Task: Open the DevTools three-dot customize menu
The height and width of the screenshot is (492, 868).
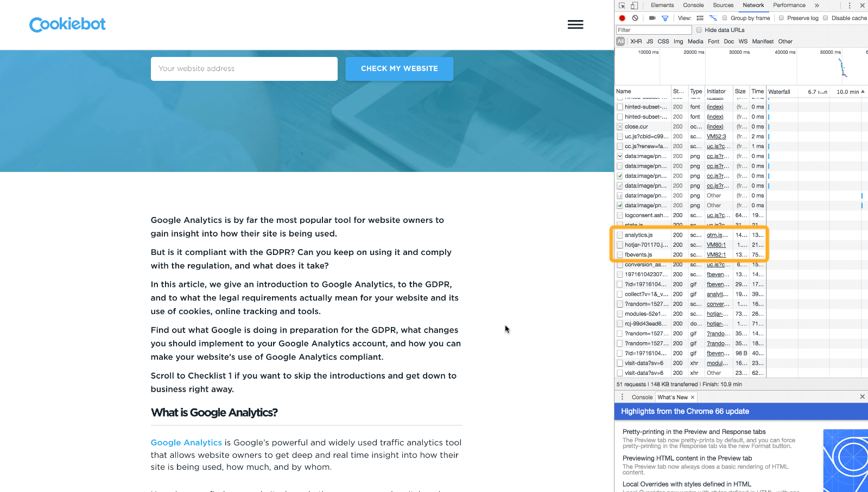Action: pyautogui.click(x=850, y=5)
